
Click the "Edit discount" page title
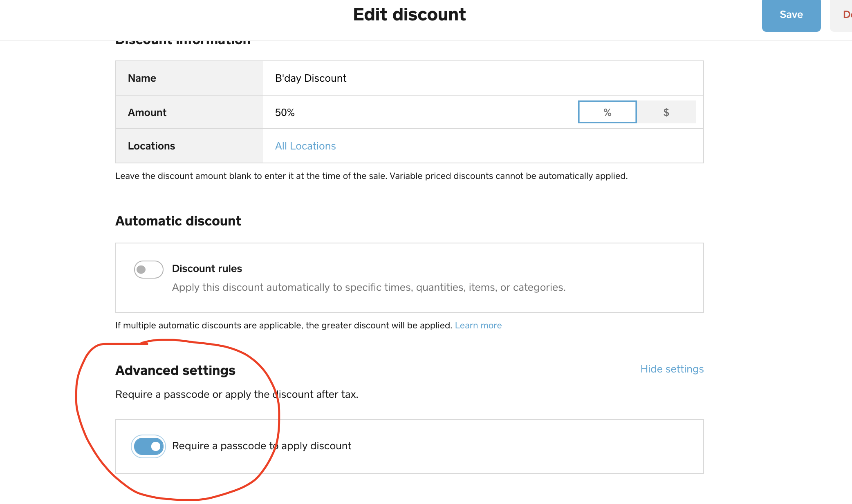[409, 15]
